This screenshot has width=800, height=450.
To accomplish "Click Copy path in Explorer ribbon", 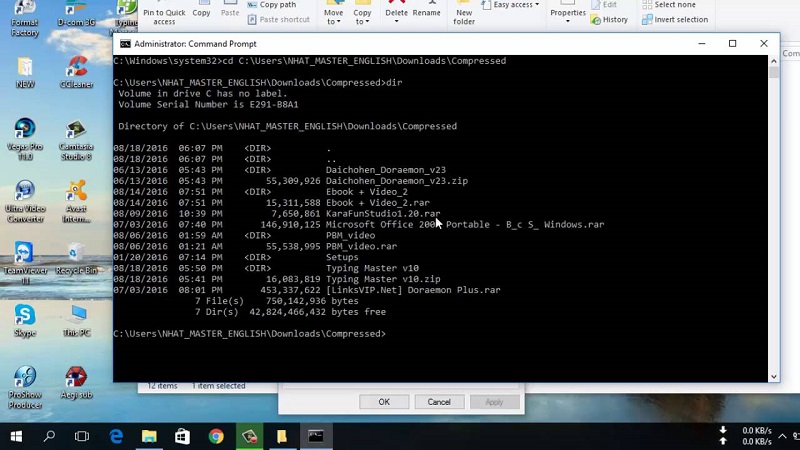I will (272, 5).
